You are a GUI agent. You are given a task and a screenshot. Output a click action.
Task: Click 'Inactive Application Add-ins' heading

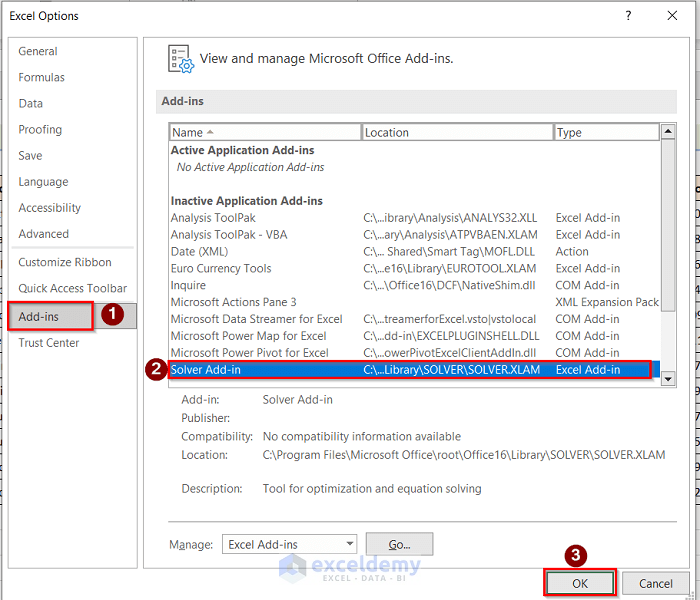[x=246, y=201]
